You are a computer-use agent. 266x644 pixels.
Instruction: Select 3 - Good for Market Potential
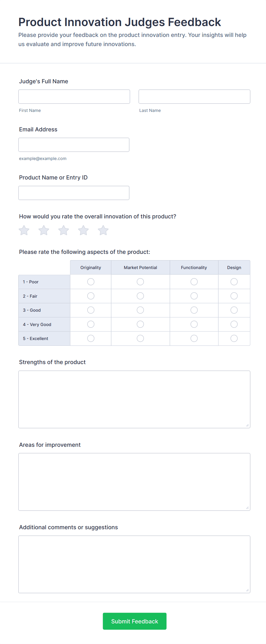tap(140, 310)
